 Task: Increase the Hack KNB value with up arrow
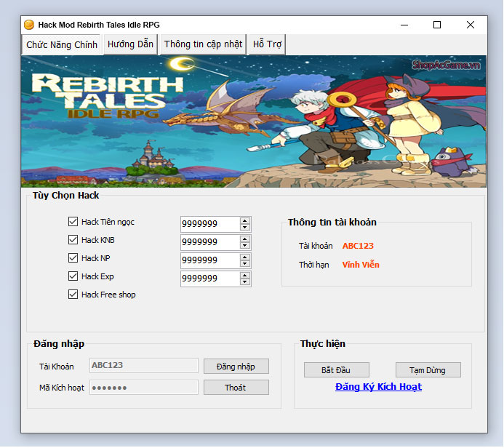click(x=245, y=239)
